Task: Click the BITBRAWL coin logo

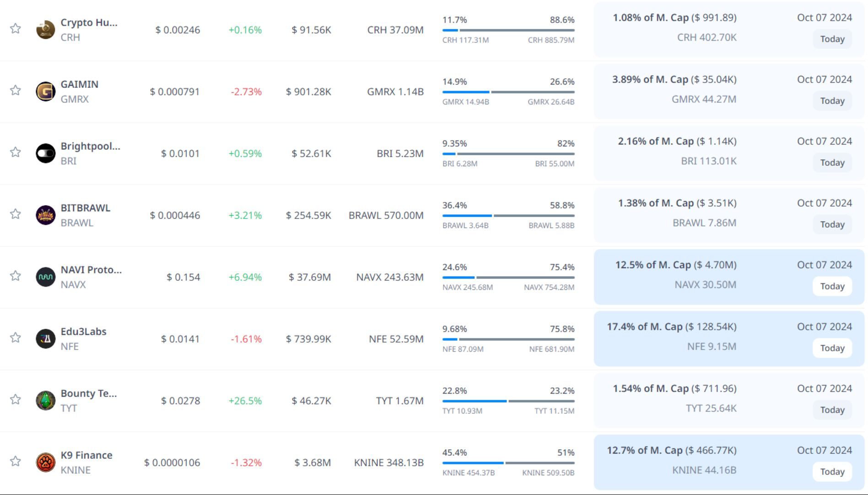Action: pyautogui.click(x=45, y=215)
